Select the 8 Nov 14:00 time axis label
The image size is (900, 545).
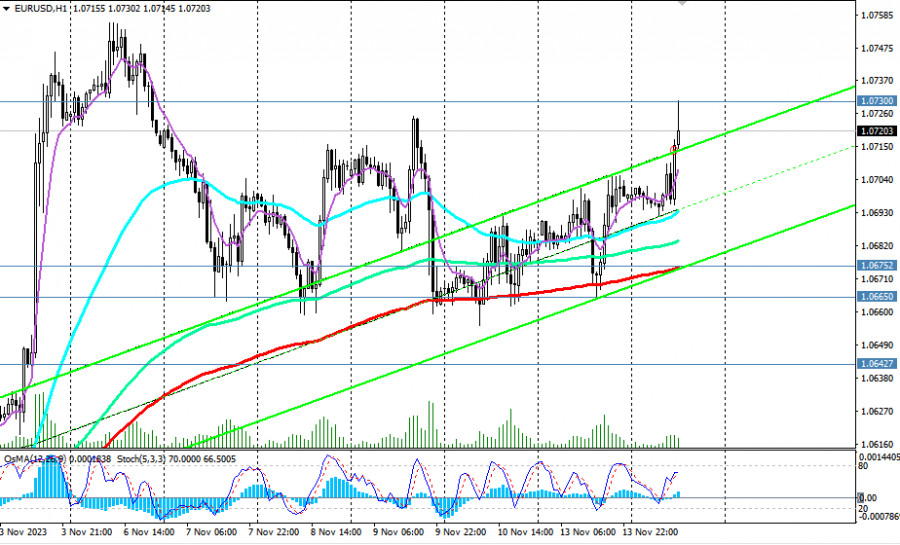pos(336,532)
